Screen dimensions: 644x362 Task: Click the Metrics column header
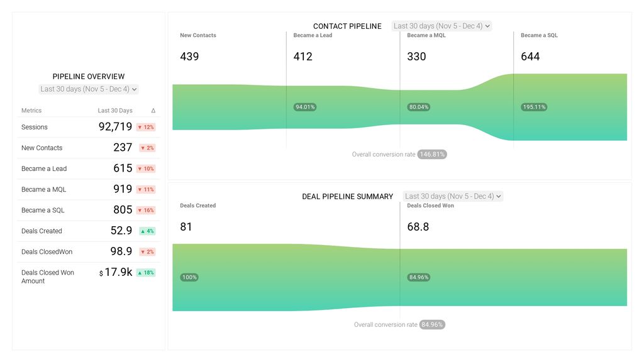click(30, 110)
